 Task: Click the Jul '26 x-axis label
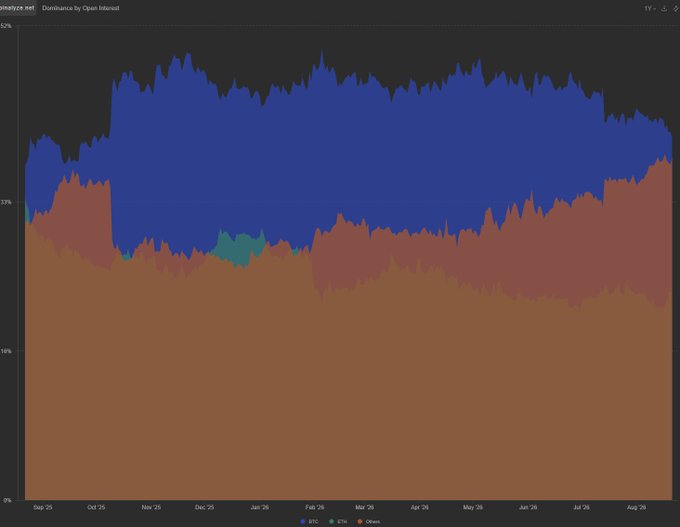pos(581,507)
